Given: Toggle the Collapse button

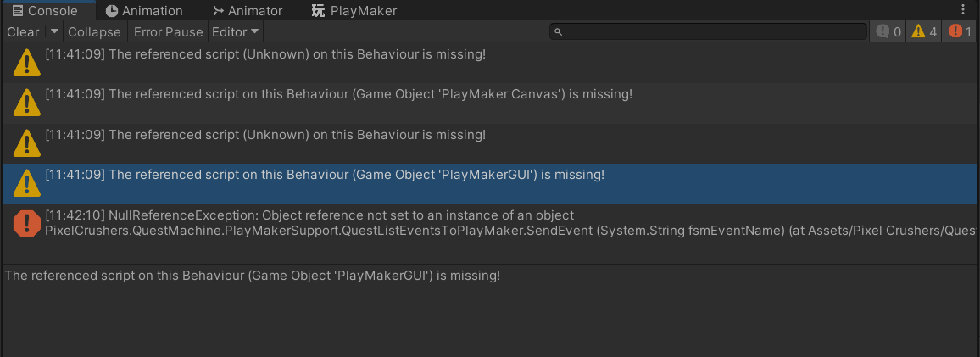Looking at the screenshot, I should pyautogui.click(x=94, y=31).
